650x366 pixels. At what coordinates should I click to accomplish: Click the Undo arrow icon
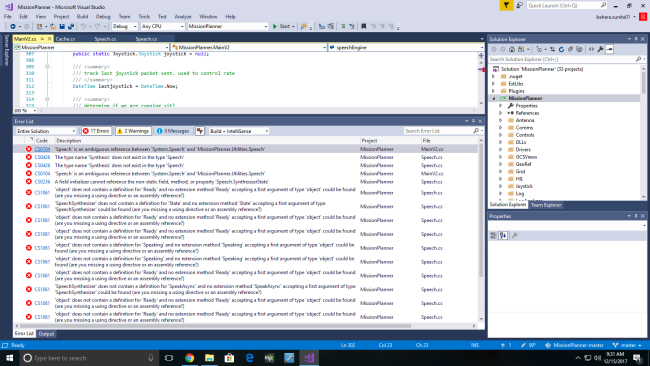(x=83, y=26)
